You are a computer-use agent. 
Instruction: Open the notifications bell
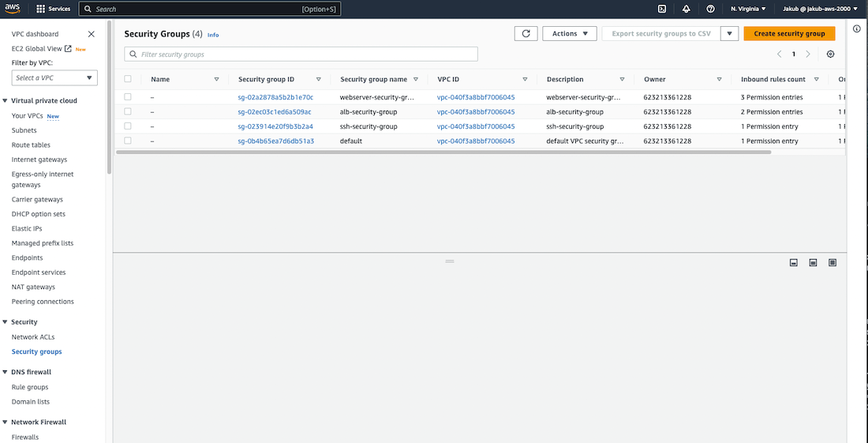686,9
